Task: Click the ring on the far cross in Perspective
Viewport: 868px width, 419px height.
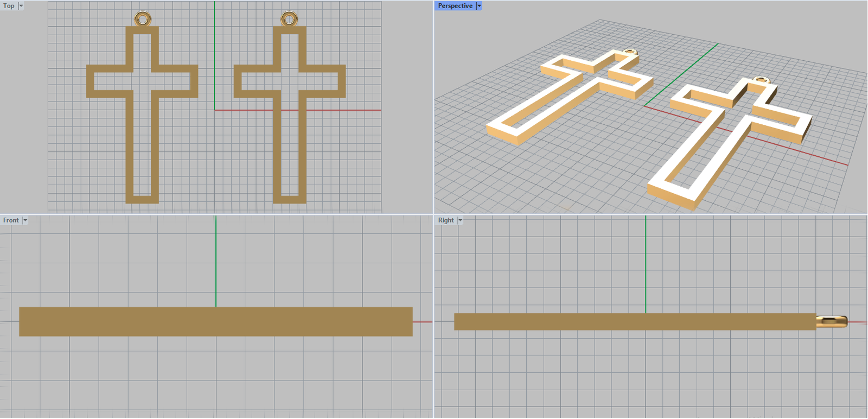Action: point(629,53)
